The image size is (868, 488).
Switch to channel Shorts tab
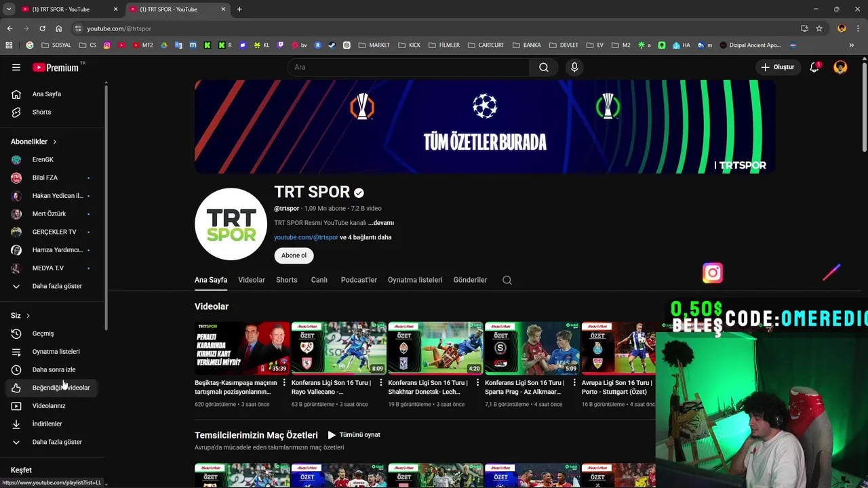click(x=287, y=280)
